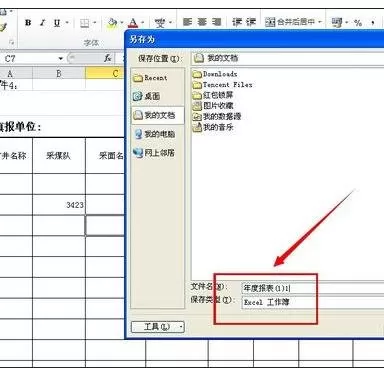This screenshot has height=368, width=384.
Task: Decrease the cell indent
Action: coord(237,22)
